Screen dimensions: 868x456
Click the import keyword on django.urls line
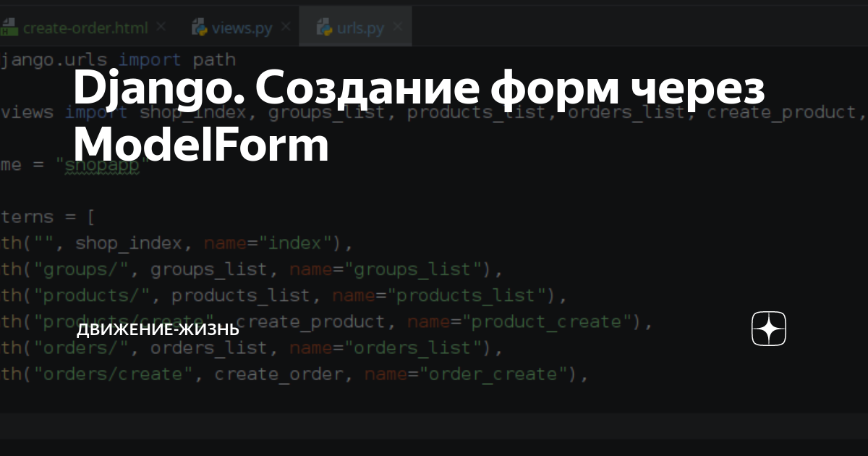(x=149, y=59)
